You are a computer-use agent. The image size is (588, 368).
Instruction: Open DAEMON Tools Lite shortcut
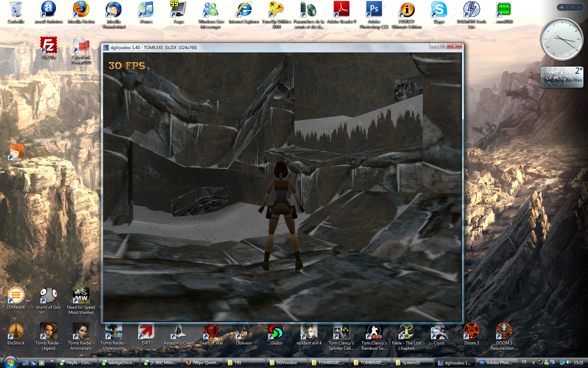[471, 15]
